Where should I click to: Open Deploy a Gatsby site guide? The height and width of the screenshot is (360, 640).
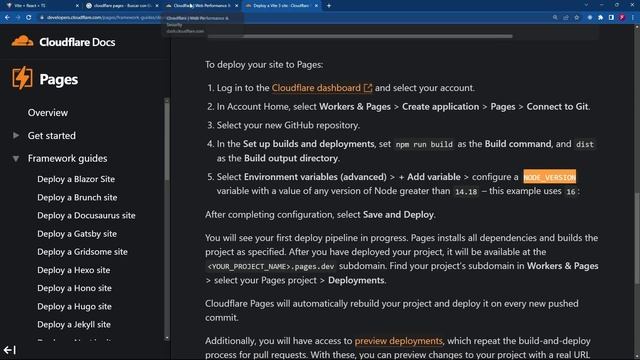tap(77, 234)
